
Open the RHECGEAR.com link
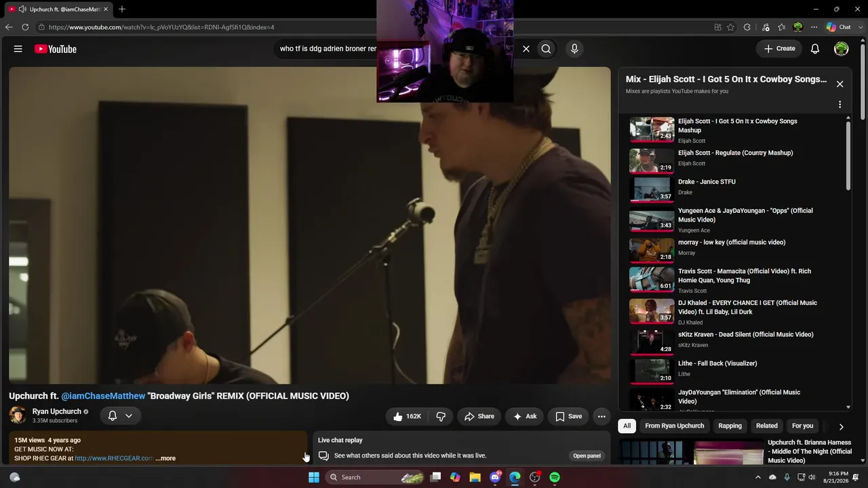point(114,458)
